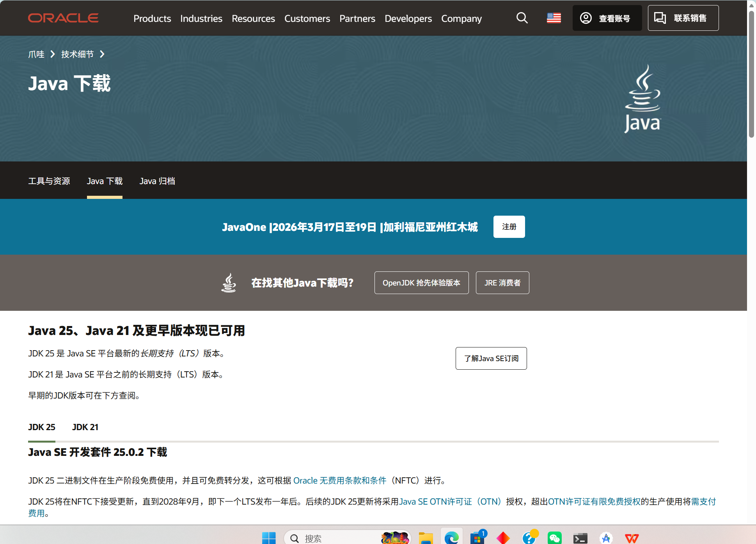Click the Oracle logo

[x=63, y=18]
